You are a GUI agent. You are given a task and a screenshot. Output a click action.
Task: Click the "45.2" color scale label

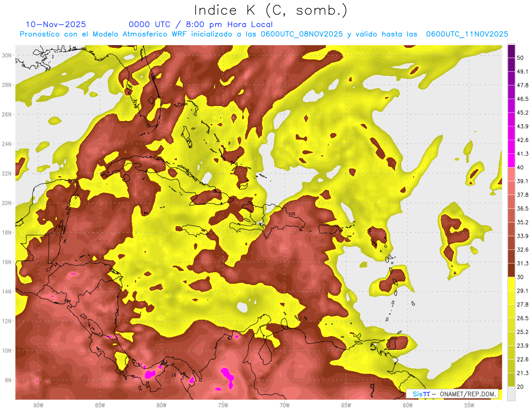pos(522,113)
